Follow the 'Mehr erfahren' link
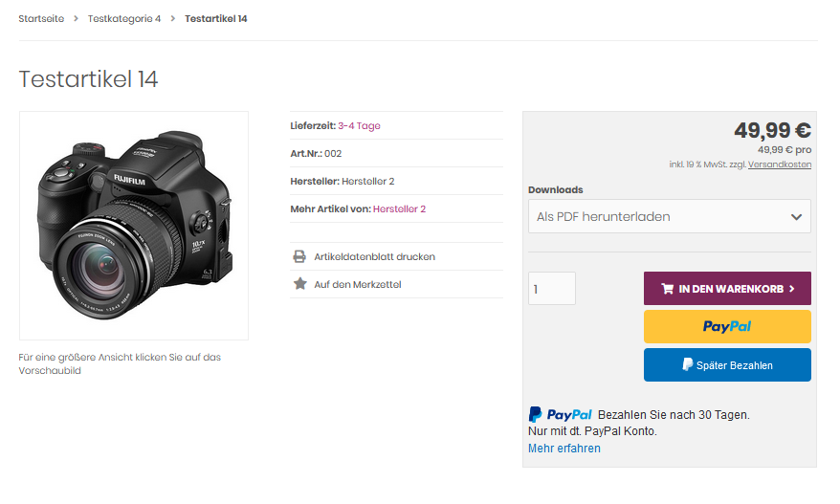The width and height of the screenshot is (840, 504). click(564, 449)
